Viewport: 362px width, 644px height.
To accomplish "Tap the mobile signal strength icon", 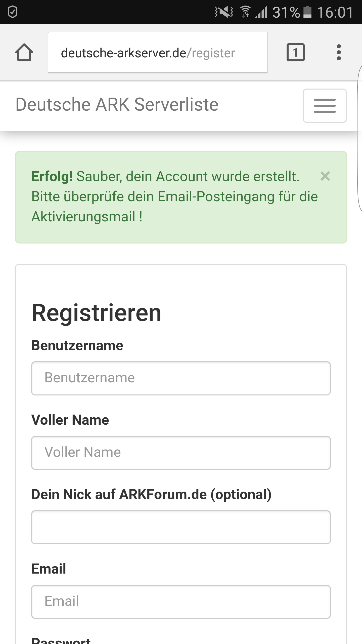I will click(261, 12).
